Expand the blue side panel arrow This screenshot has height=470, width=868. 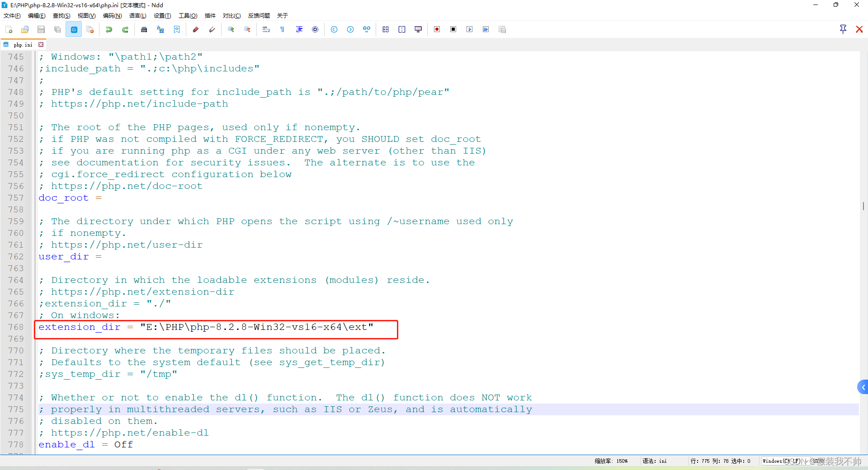tap(863, 387)
